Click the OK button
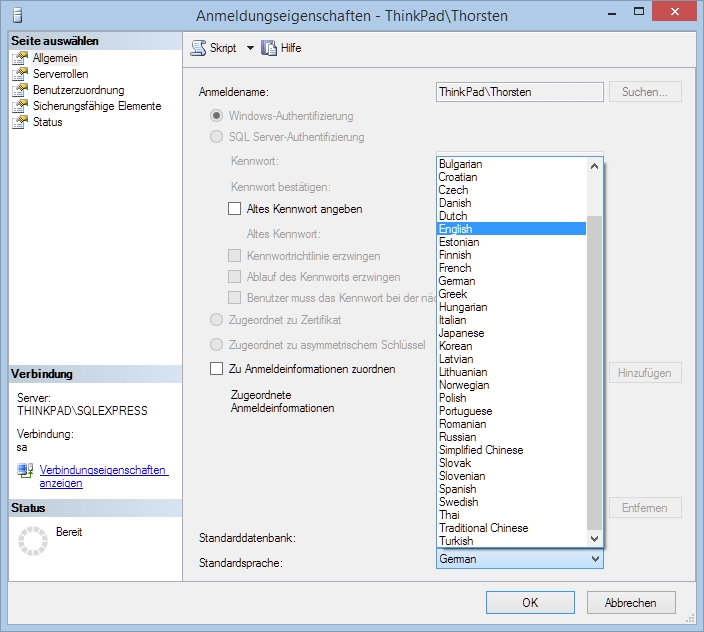 pyautogui.click(x=530, y=602)
